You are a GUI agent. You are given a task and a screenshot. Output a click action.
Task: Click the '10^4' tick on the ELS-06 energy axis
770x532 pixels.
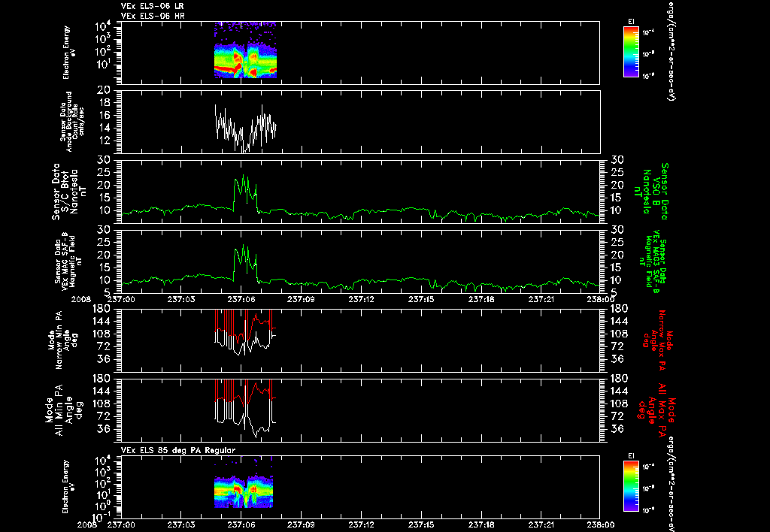coord(102,26)
